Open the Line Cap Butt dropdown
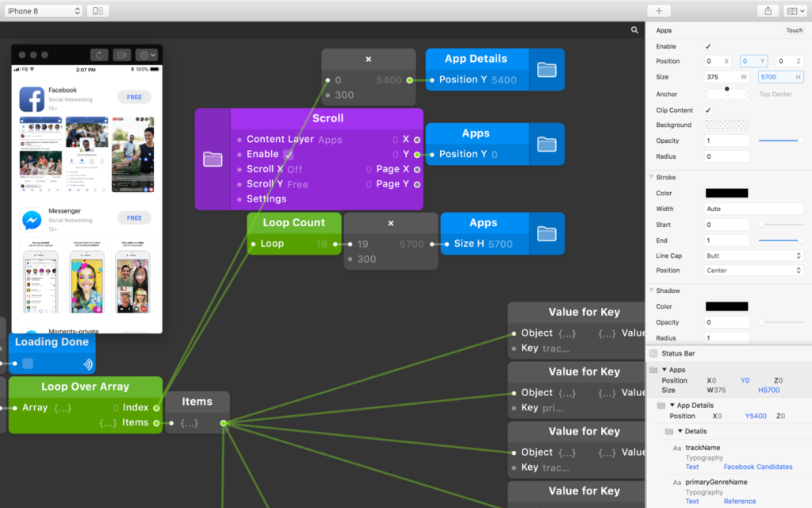The height and width of the screenshot is (508, 812). coord(754,256)
